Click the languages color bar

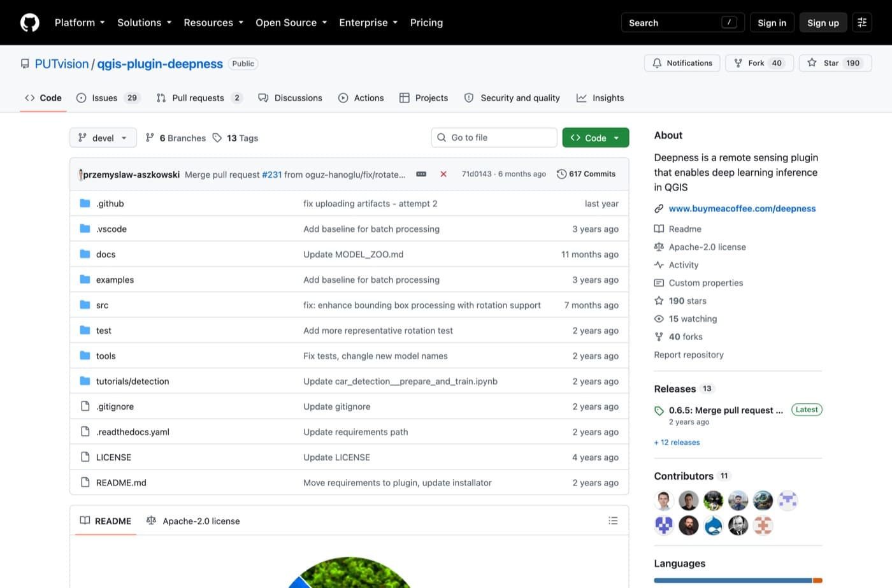point(738,580)
